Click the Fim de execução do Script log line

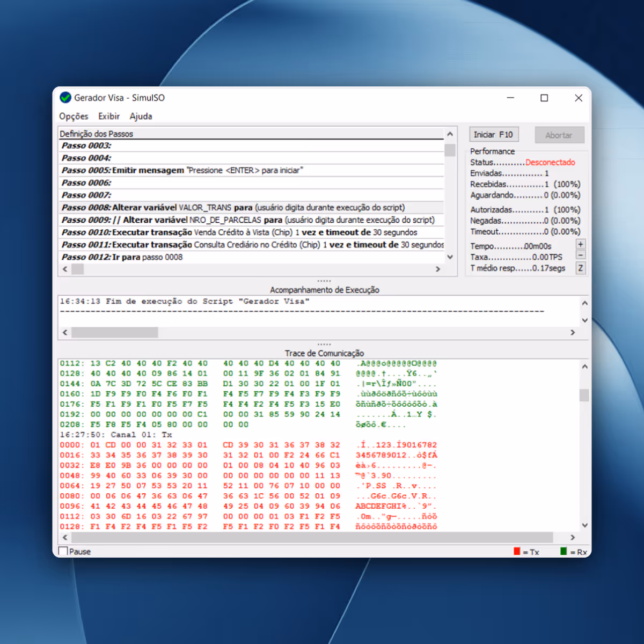pos(185,302)
